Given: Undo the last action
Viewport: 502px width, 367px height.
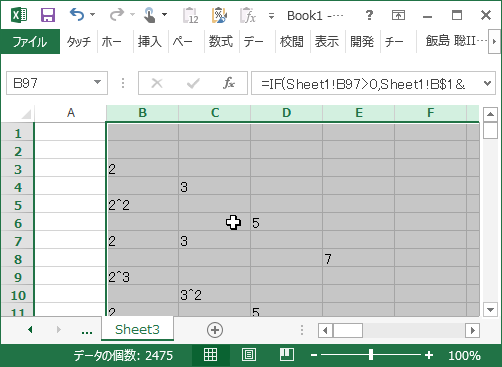Looking at the screenshot, I should (77, 15).
